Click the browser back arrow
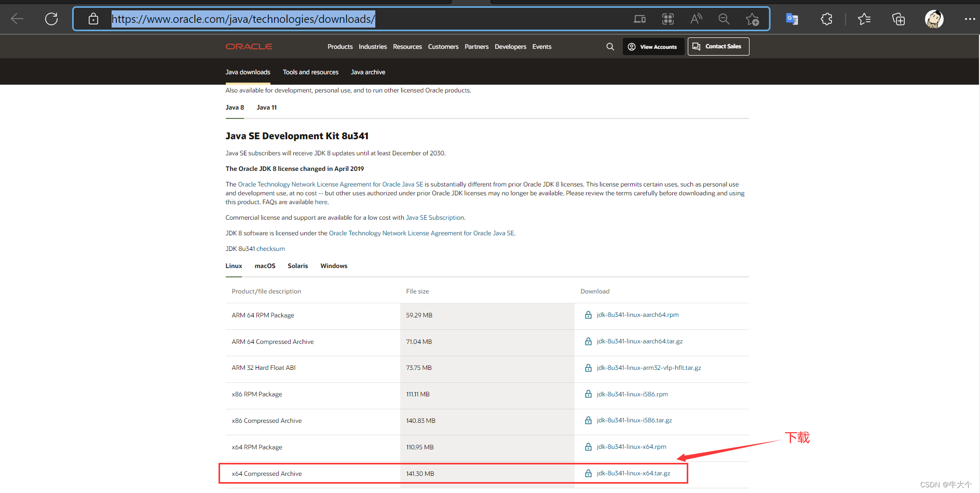This screenshot has width=980, height=493. coord(17,19)
